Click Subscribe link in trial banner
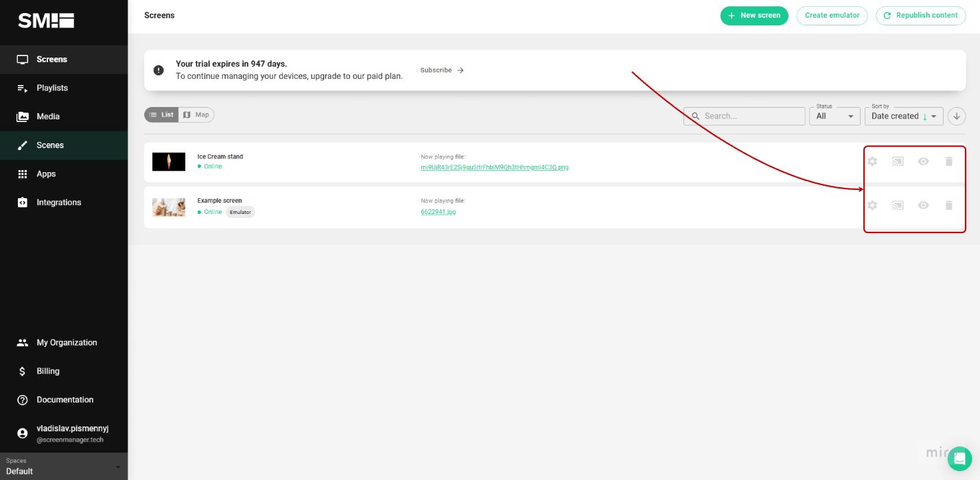Viewport: 980px width, 480px height. coord(442,71)
